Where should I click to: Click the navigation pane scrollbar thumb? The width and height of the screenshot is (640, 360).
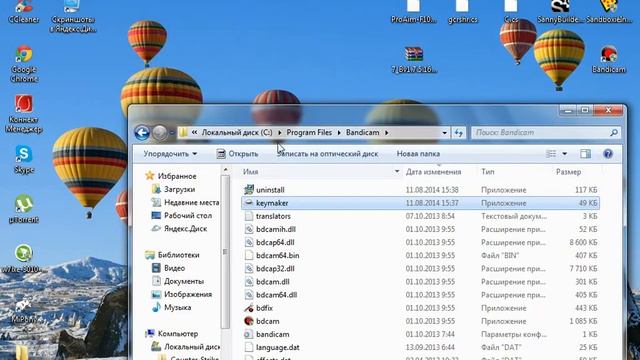point(225,252)
